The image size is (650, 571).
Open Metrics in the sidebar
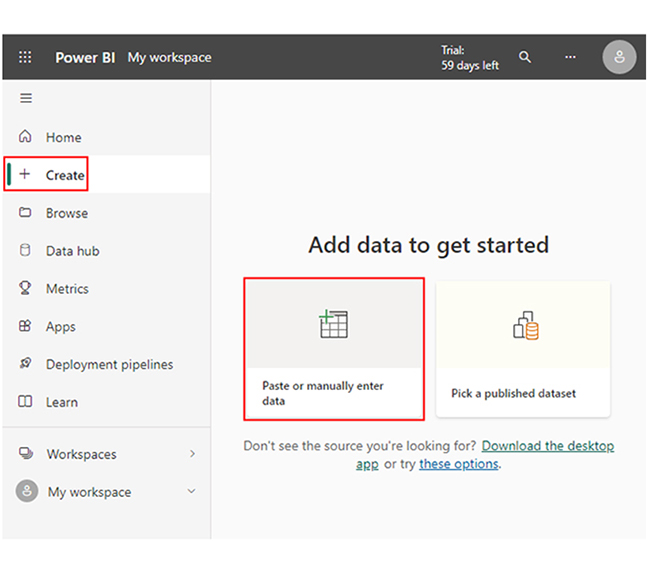click(67, 289)
